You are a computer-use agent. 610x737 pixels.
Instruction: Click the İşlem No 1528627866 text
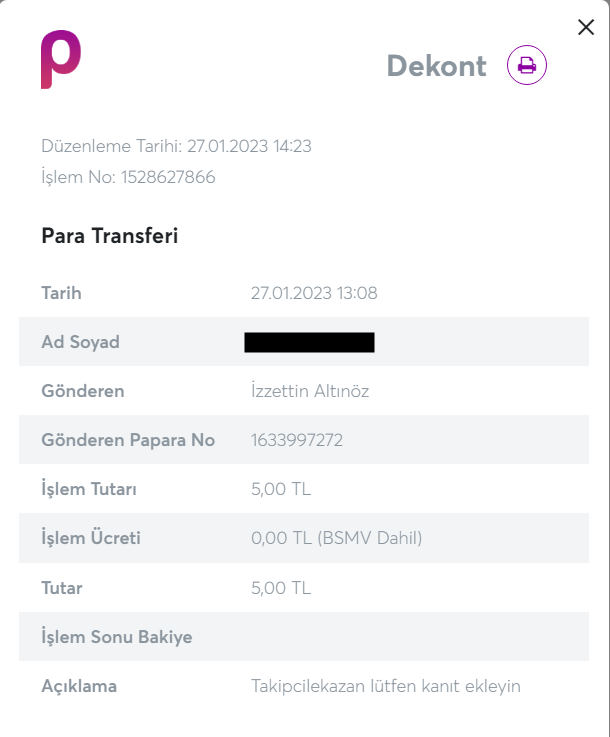pos(128,178)
